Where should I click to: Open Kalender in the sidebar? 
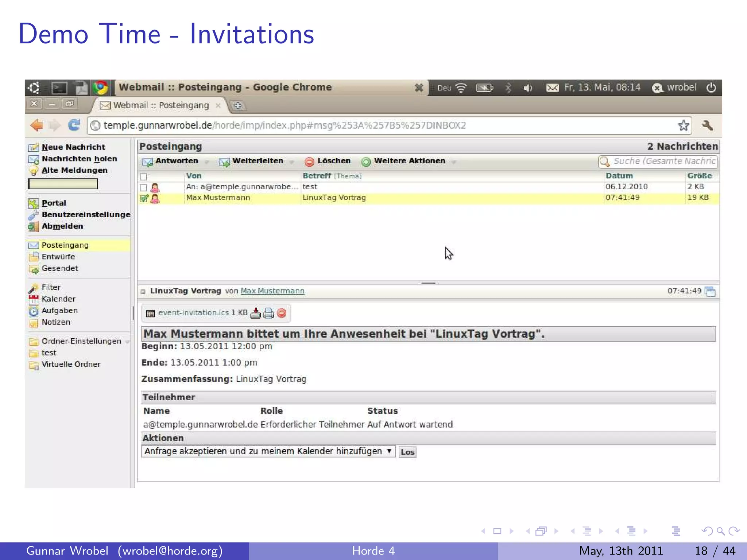tap(58, 299)
